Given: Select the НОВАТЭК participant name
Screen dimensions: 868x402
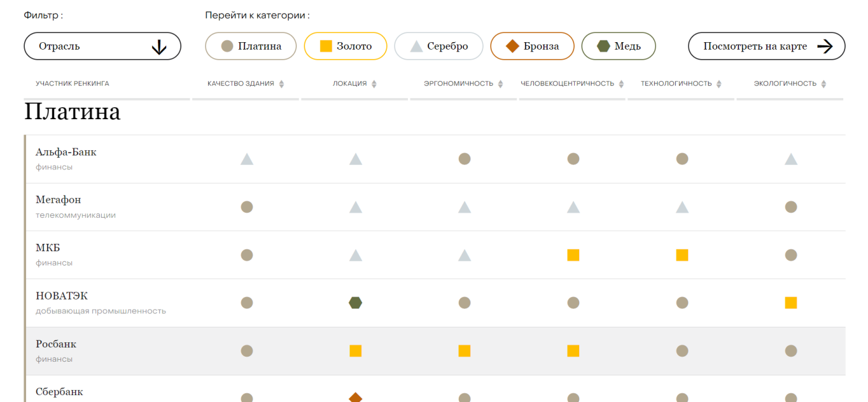Looking at the screenshot, I should (x=61, y=296).
